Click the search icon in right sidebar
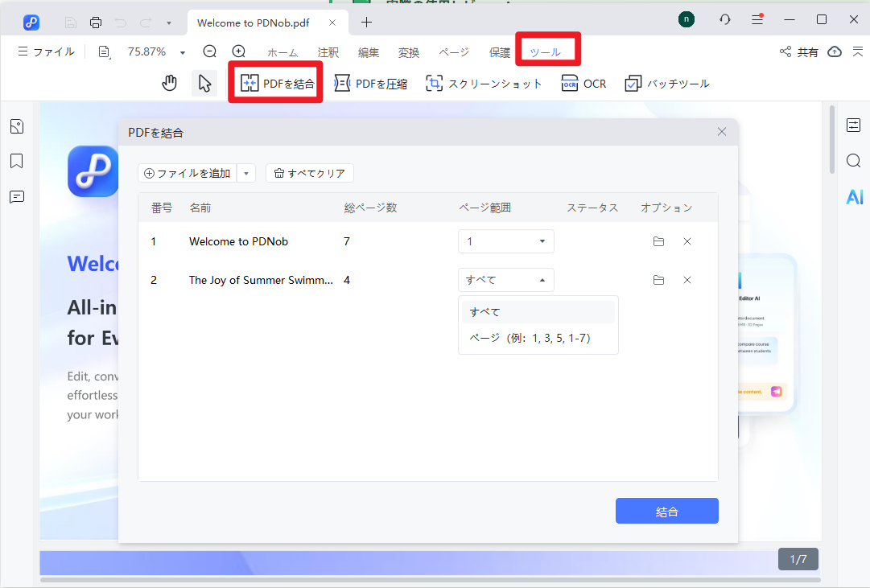The height and width of the screenshot is (588, 870). [x=853, y=161]
